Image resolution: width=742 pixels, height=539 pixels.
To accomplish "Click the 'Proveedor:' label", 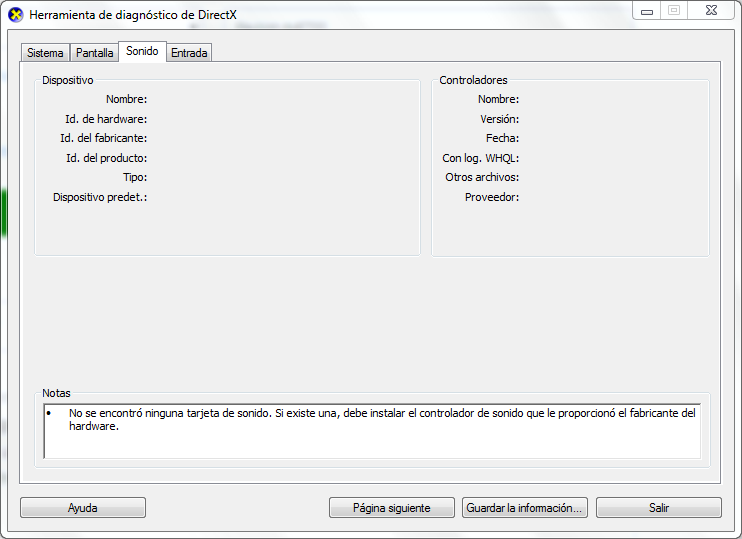I will (x=492, y=197).
